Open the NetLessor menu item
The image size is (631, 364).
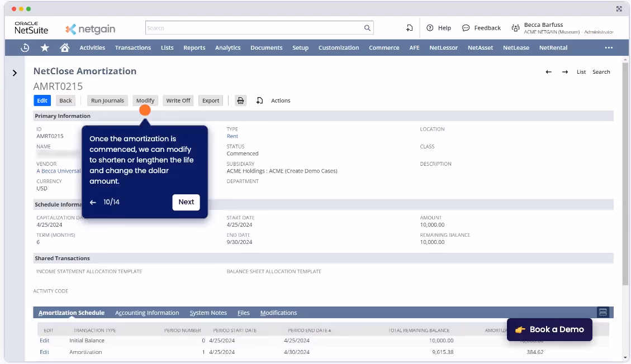click(x=443, y=47)
